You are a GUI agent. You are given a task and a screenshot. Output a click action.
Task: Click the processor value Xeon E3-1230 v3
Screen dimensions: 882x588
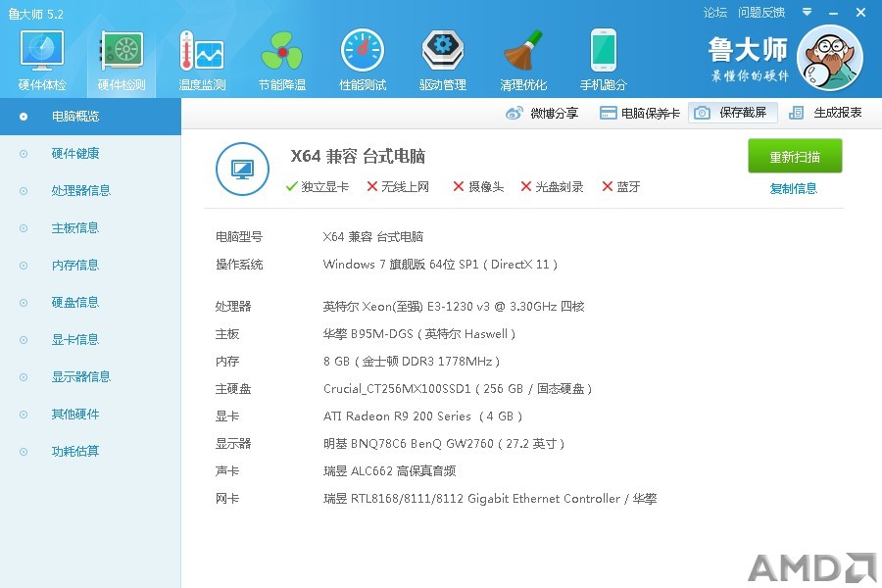point(454,306)
